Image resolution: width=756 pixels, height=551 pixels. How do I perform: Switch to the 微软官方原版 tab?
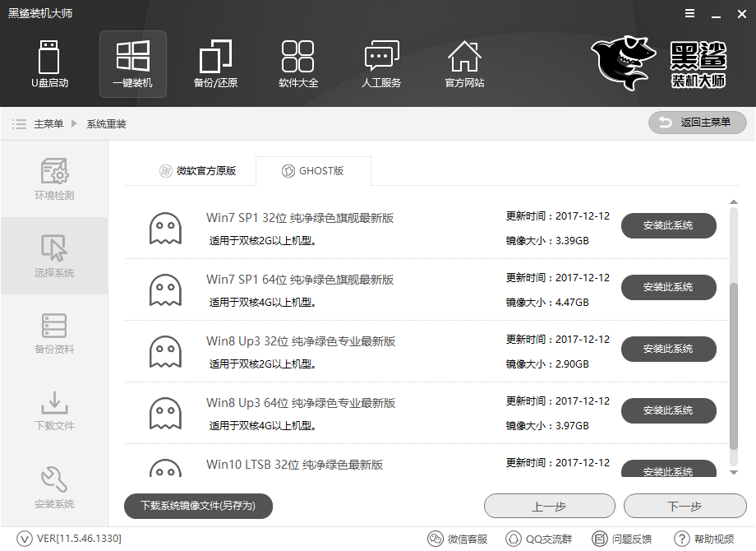196,171
